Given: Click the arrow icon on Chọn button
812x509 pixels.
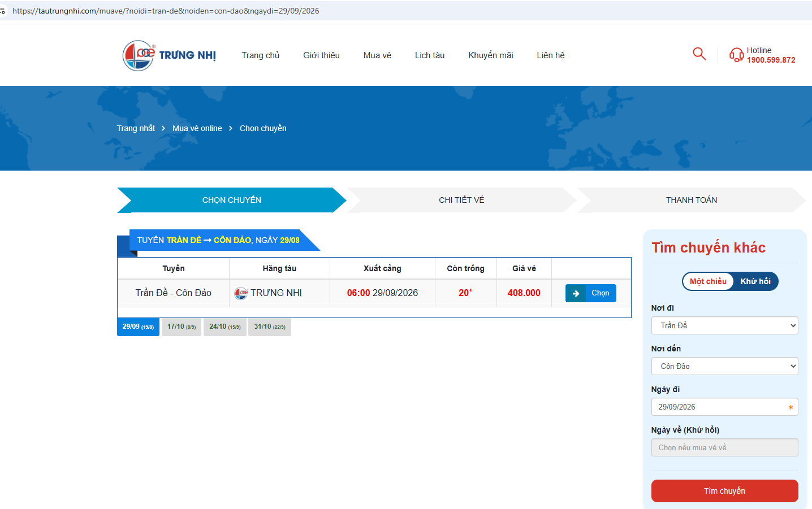Looking at the screenshot, I should coord(576,293).
